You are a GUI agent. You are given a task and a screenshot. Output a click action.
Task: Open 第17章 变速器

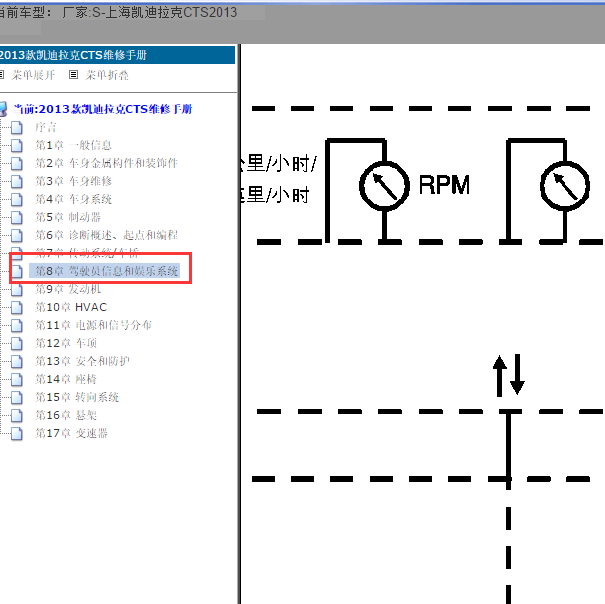click(x=71, y=433)
